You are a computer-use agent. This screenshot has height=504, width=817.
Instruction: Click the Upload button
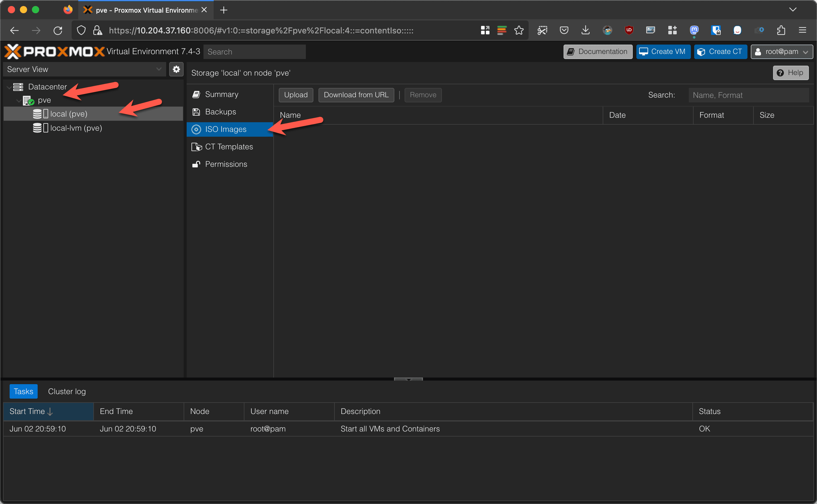(296, 95)
